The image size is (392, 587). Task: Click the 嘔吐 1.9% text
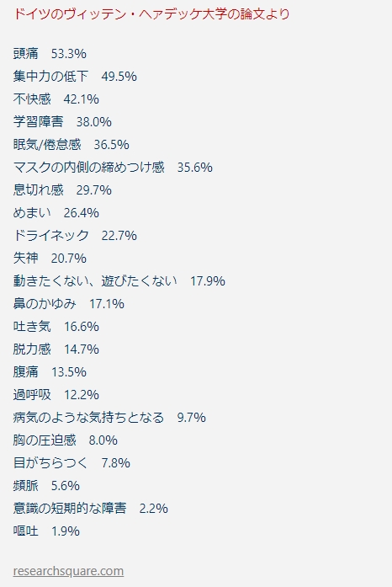pyautogui.click(x=46, y=531)
